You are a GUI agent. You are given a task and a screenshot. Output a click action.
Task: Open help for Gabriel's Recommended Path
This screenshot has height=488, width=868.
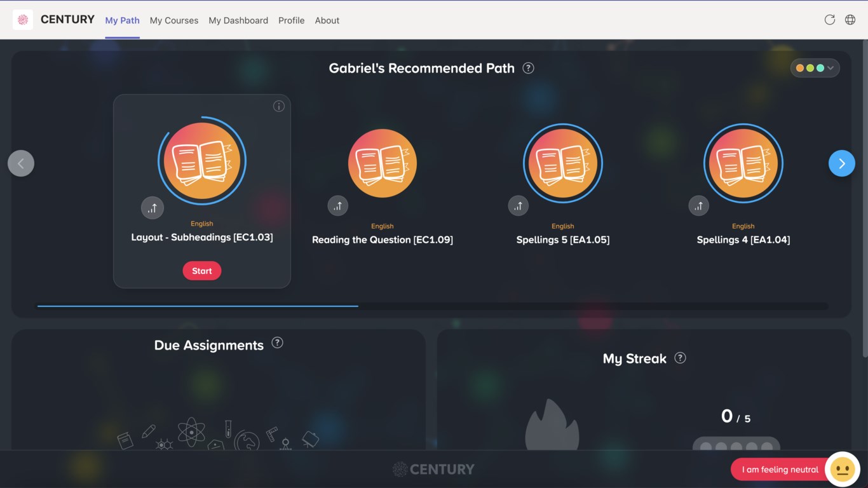[528, 68]
